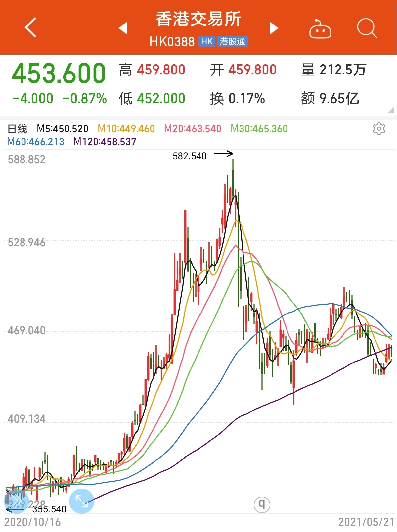Go to next stock with right triangle
397x532 pixels.
(x=274, y=28)
